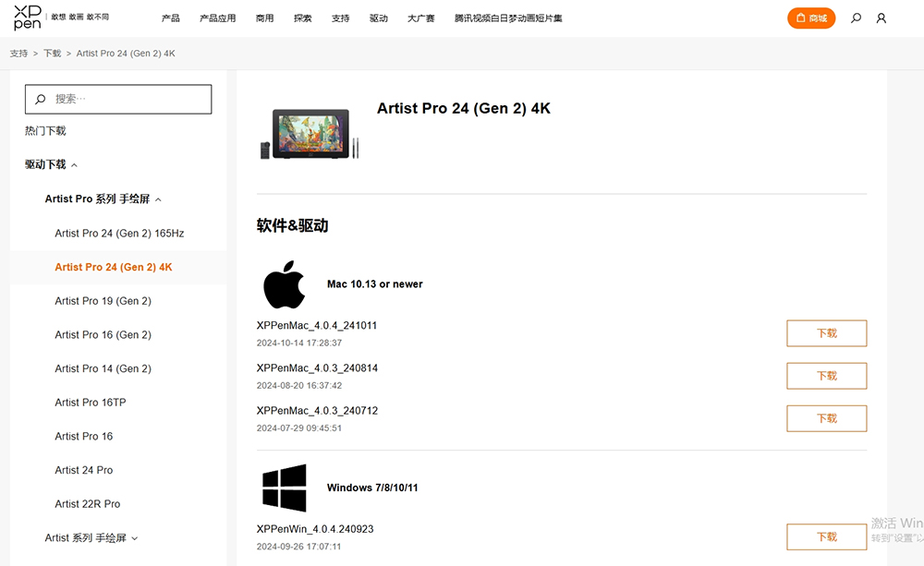Click XPPenWin_4.0.4.240923 file name
This screenshot has height=566, width=924.
point(315,529)
